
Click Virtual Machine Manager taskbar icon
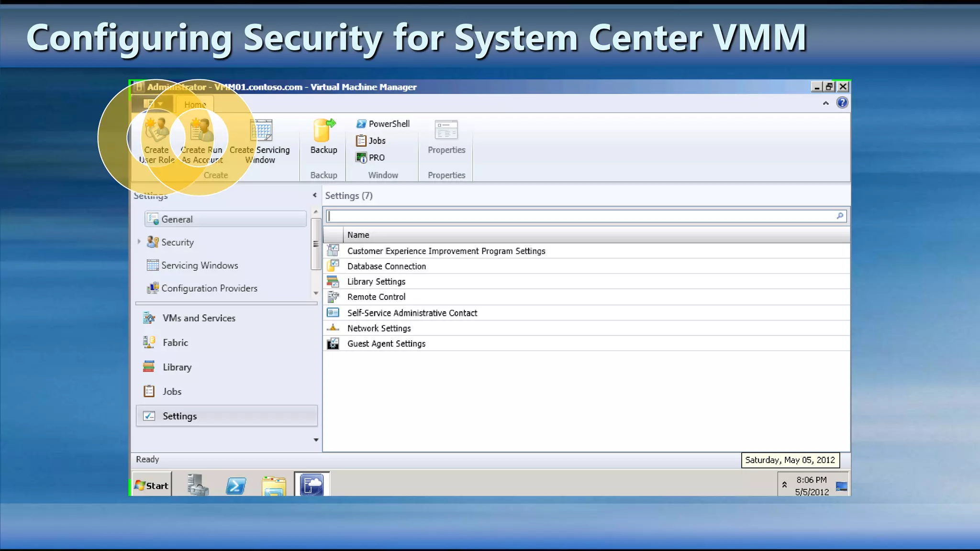[312, 484]
